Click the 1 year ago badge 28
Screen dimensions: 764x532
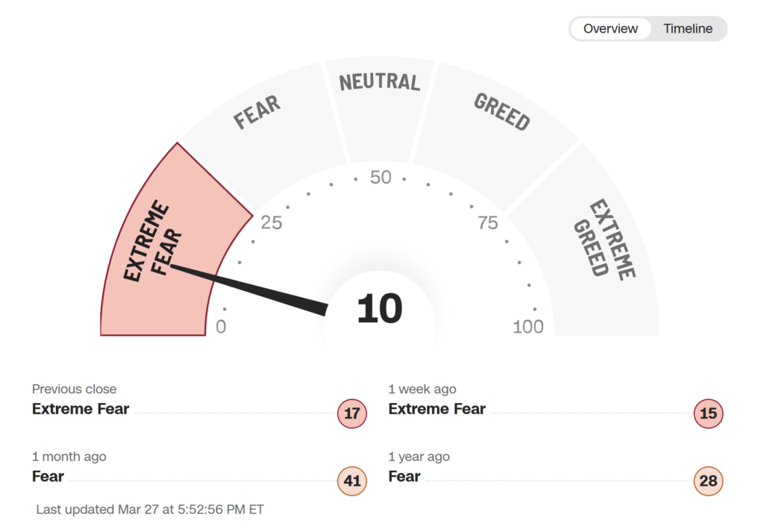708,481
